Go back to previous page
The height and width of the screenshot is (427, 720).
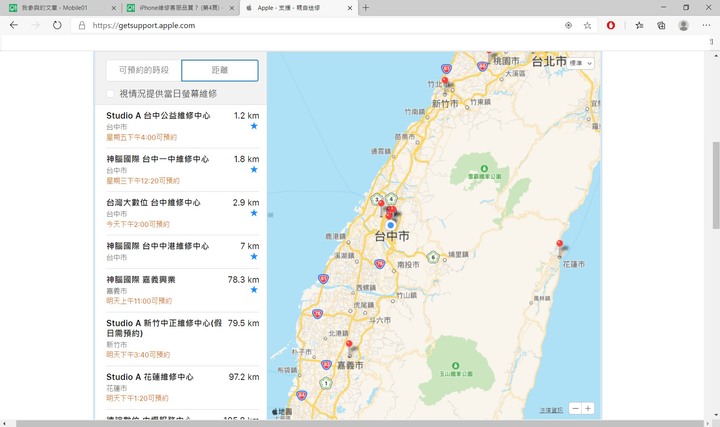14,25
